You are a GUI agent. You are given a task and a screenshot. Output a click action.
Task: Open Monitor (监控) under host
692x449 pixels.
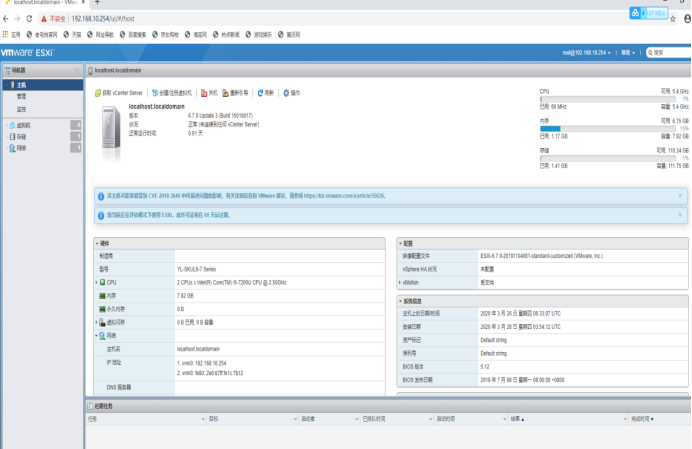coord(22,108)
